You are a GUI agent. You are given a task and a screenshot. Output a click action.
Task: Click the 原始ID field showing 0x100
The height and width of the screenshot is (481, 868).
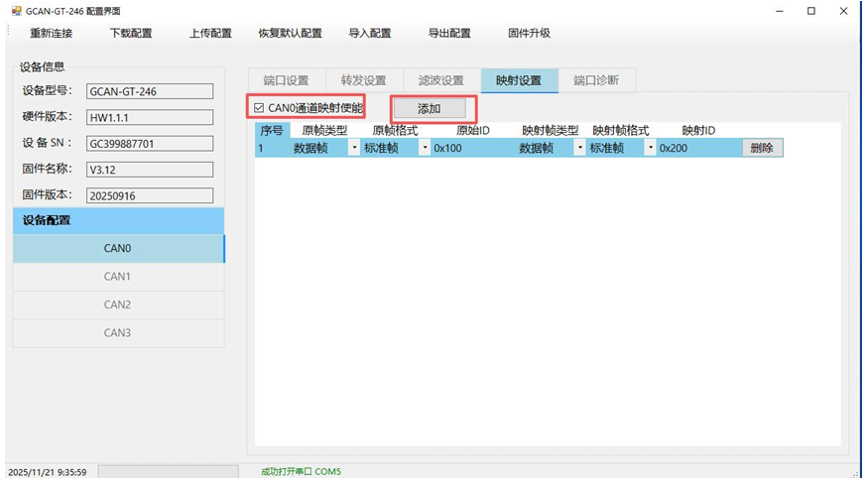[x=474, y=148]
